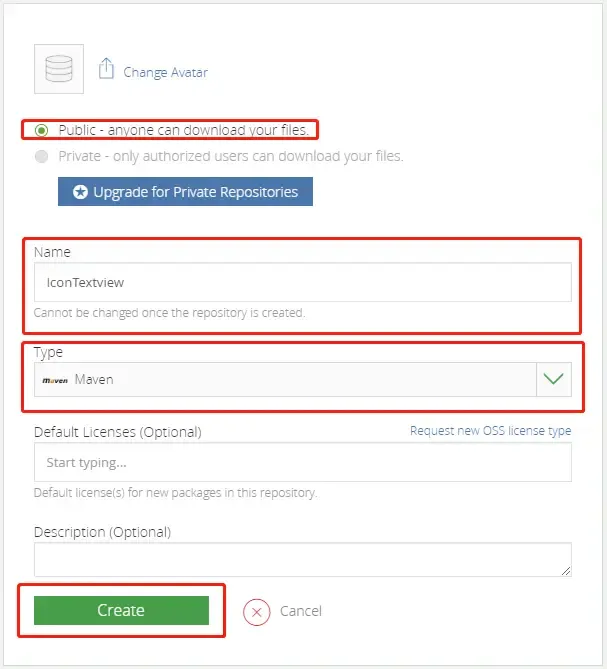The width and height of the screenshot is (607, 669).
Task: Click the star icon on Upgrade button
Action: [80, 192]
